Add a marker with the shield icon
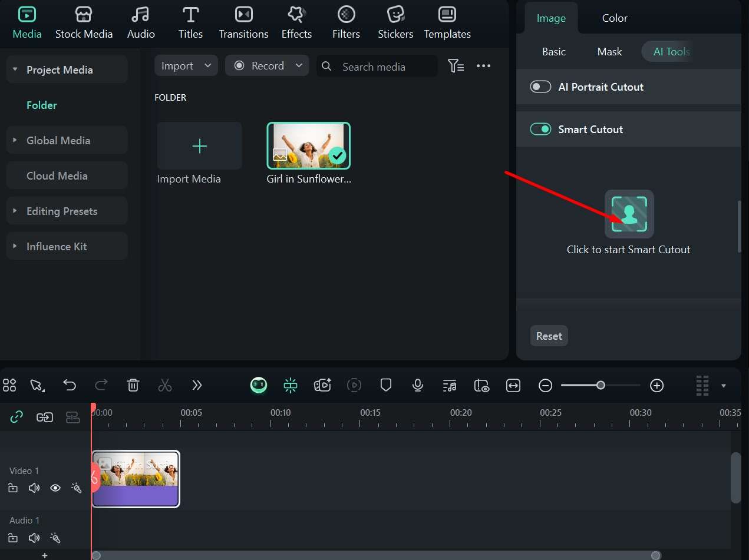749x560 pixels. [x=386, y=385]
